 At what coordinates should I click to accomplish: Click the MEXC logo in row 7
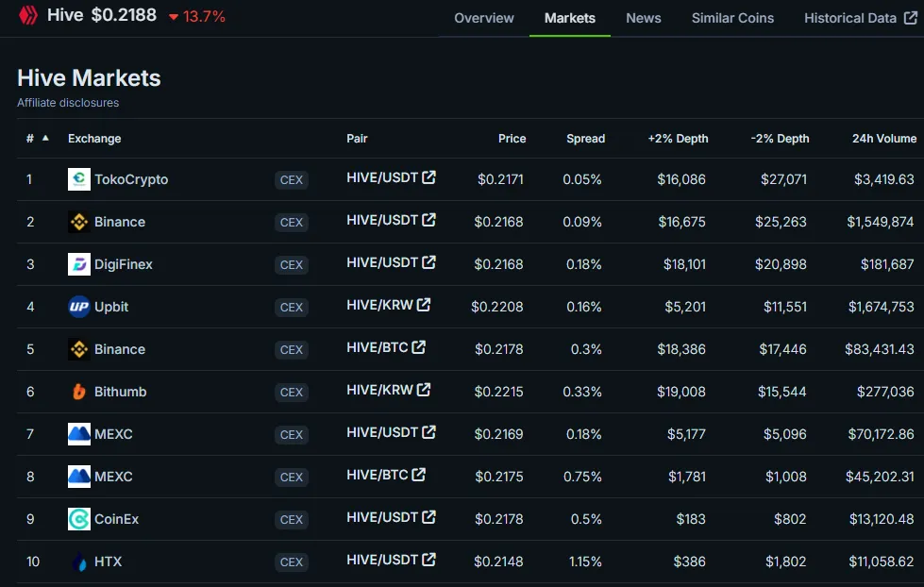(79, 434)
